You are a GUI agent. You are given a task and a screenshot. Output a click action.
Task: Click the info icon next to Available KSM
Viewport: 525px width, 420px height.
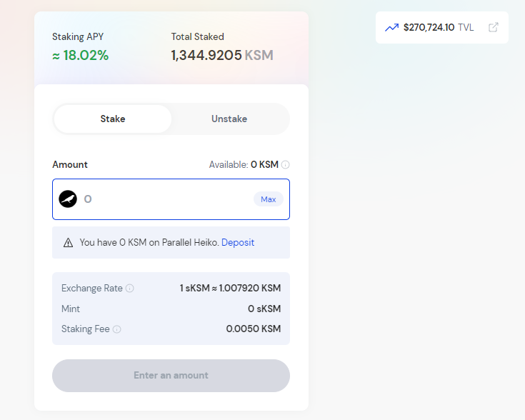coord(285,164)
